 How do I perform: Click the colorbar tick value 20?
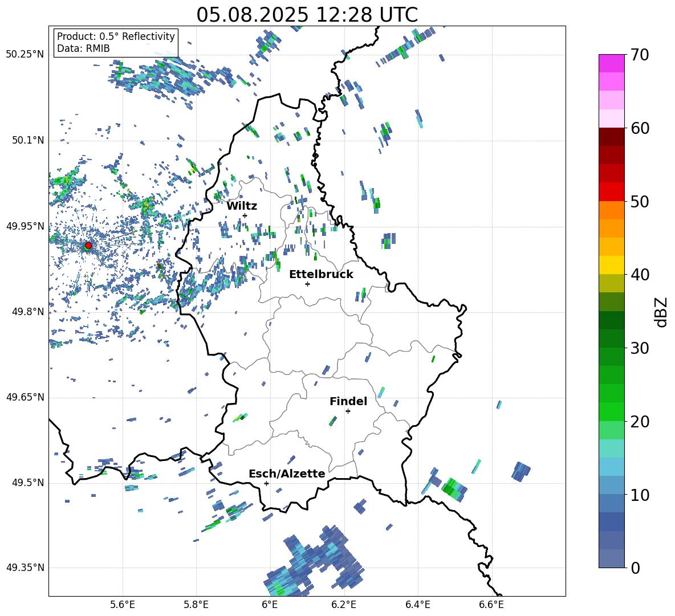640,422
